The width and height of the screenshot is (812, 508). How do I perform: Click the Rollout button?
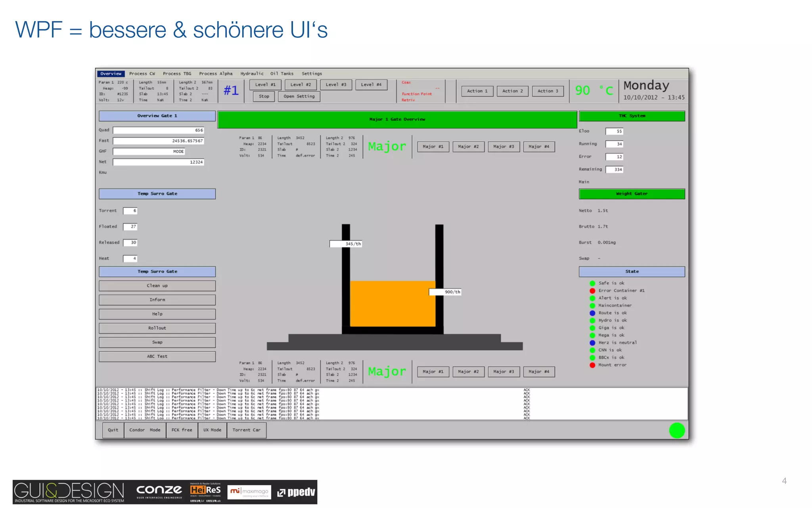point(157,328)
